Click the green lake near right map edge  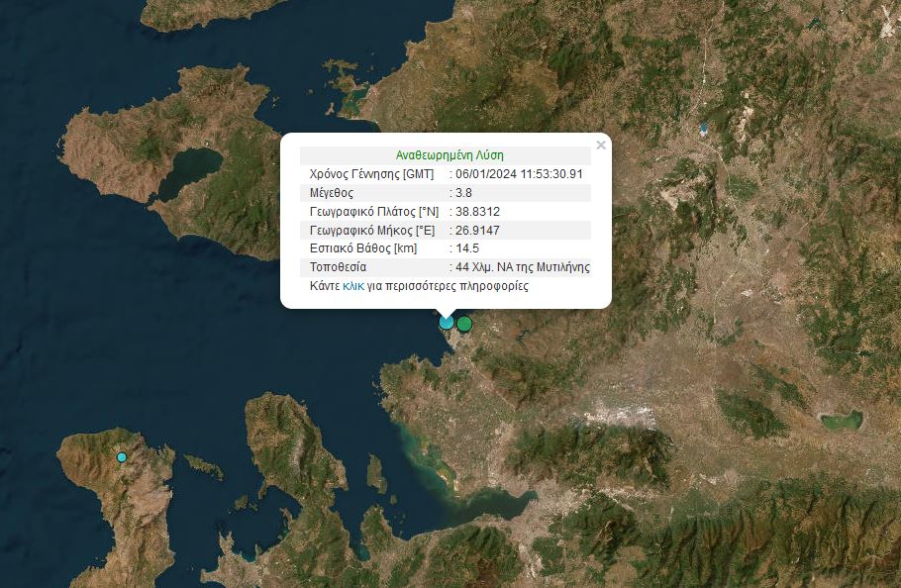[841, 422]
